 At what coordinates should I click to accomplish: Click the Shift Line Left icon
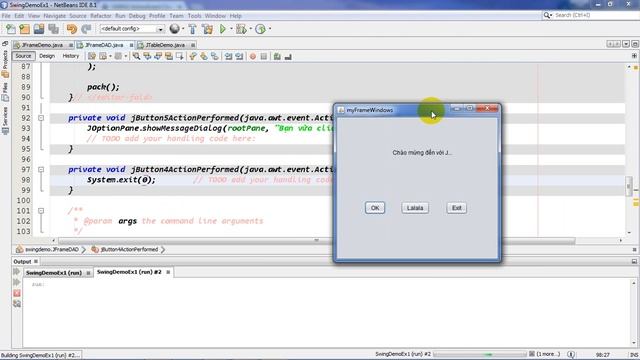(x=228, y=56)
